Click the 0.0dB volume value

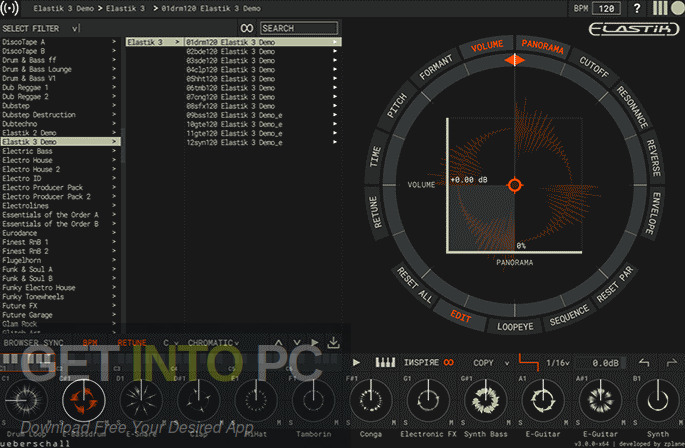point(605,363)
